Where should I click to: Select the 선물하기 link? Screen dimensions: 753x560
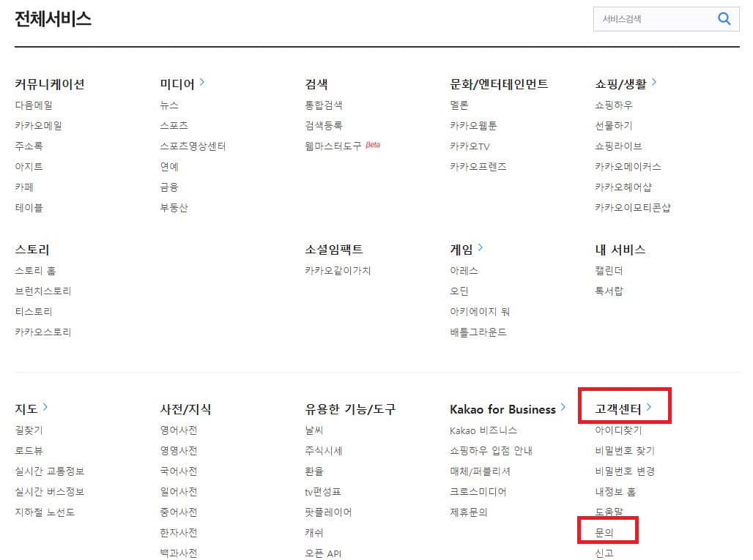614,126
